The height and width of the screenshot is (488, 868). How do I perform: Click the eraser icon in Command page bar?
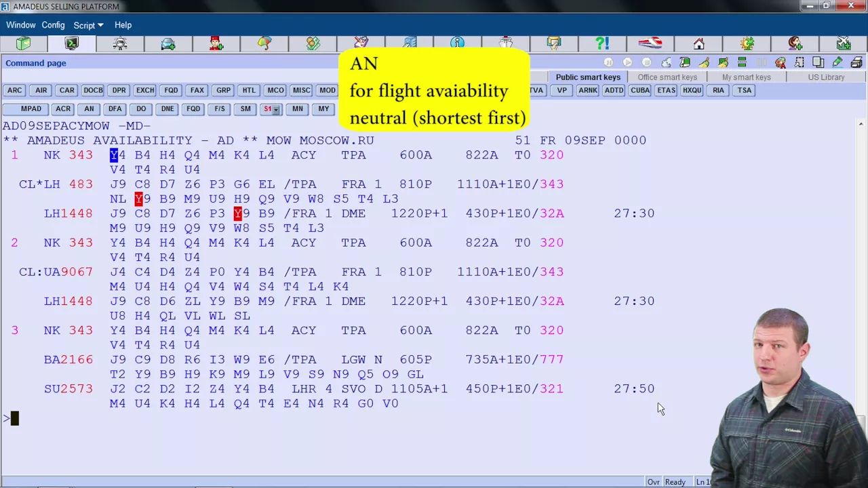666,62
